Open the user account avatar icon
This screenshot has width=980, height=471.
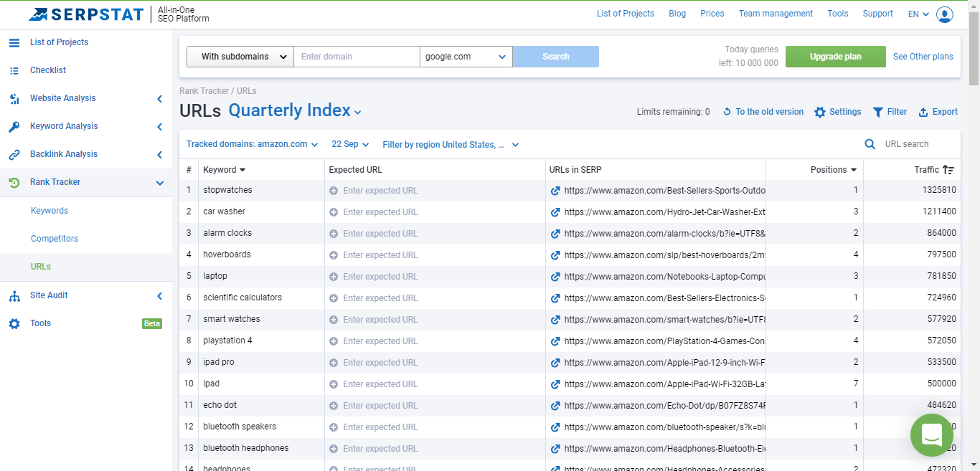tap(945, 14)
